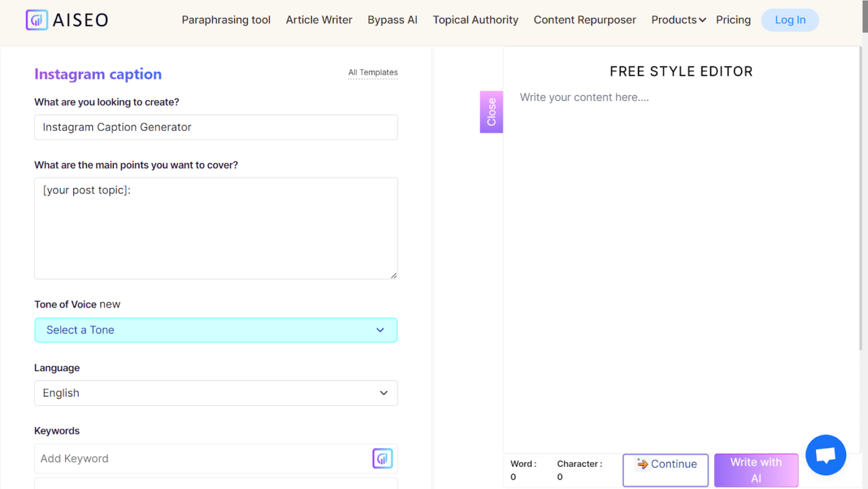Focus the Add Keyword input field
Image resolution: width=868 pixels, height=489 pixels.
point(203,459)
